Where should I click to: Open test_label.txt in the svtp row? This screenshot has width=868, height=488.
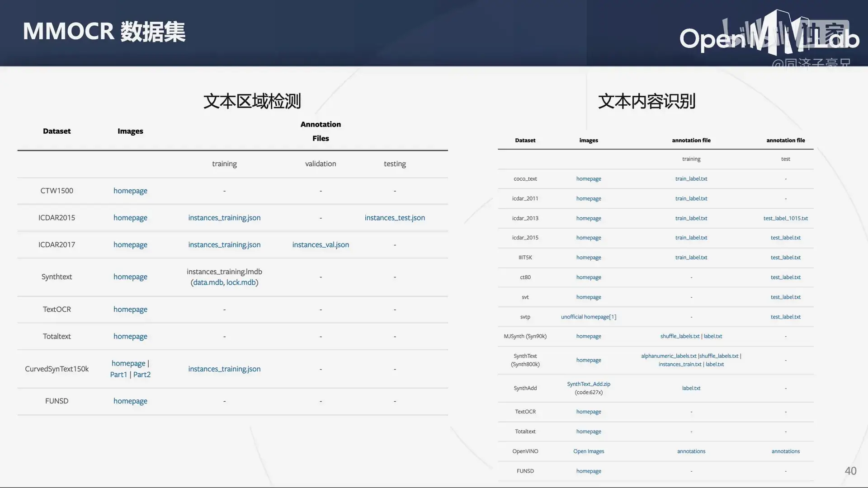pyautogui.click(x=786, y=317)
